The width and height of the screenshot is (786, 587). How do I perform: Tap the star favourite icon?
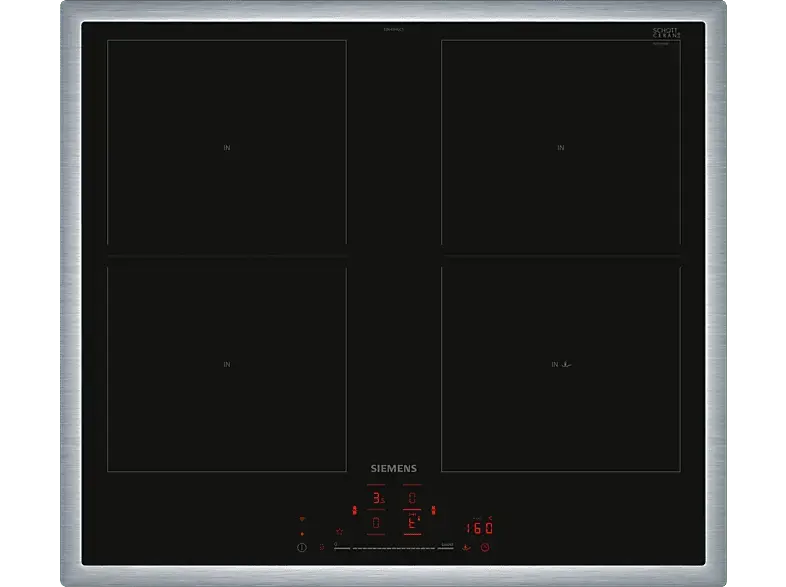click(339, 531)
